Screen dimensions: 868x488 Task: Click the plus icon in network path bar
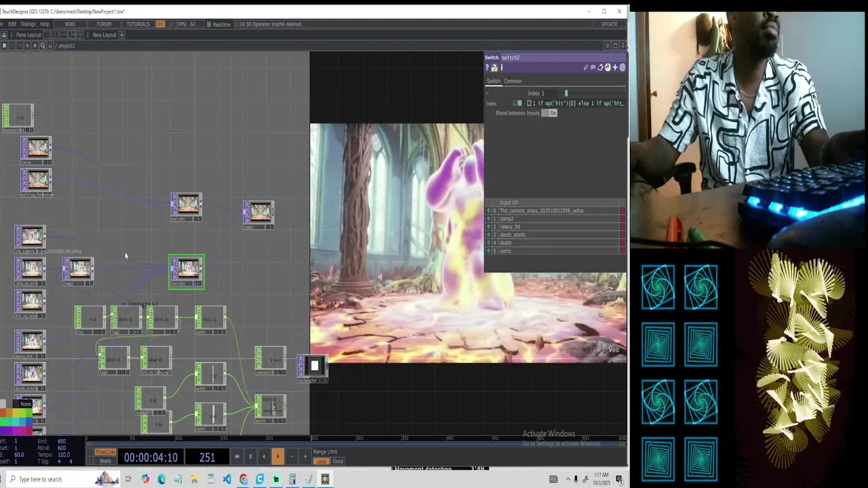[x=26, y=46]
